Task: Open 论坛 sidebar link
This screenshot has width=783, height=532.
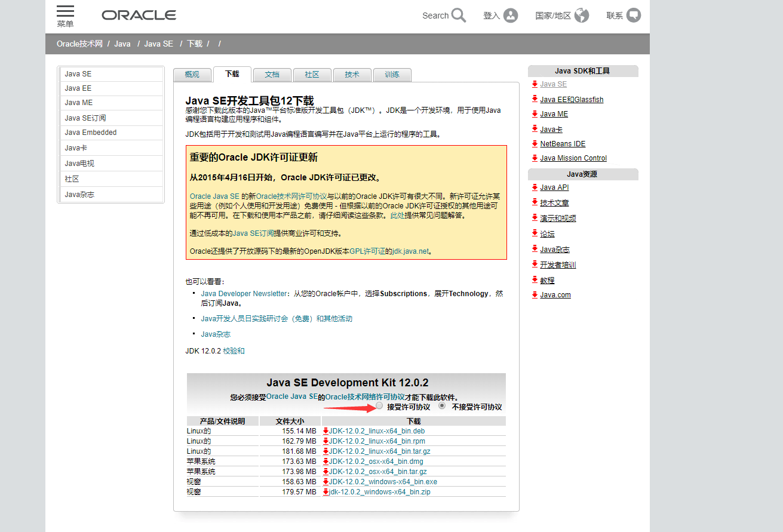Action: coord(548,234)
